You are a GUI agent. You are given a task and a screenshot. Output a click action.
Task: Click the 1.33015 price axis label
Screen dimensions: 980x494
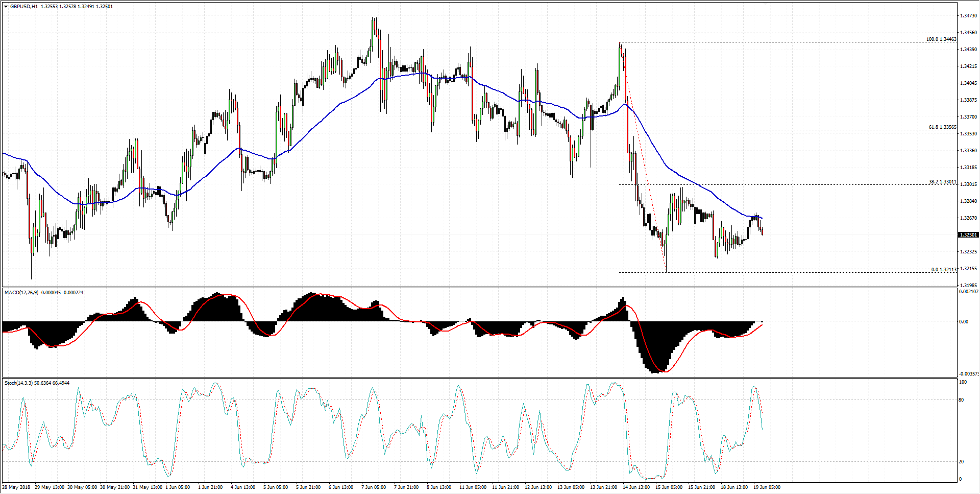[968, 184]
